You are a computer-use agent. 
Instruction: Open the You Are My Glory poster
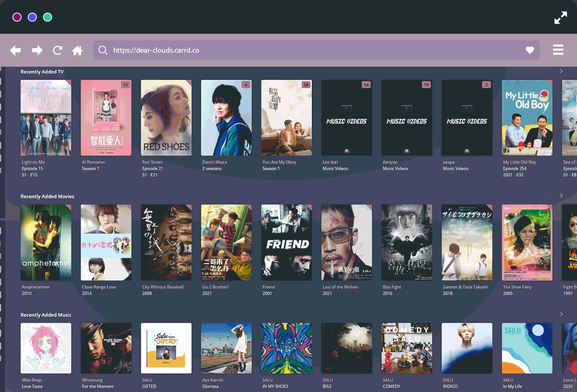click(x=286, y=118)
